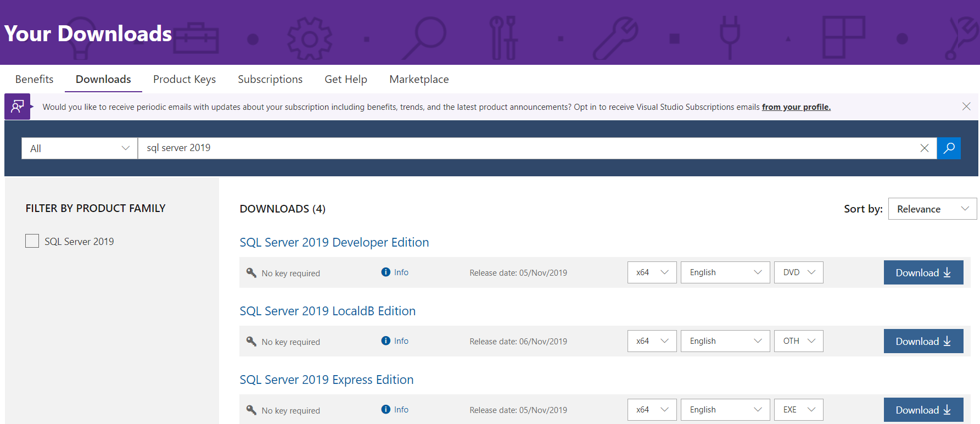Click the key icon in the Express Edition row
This screenshot has height=424, width=980.
251,410
